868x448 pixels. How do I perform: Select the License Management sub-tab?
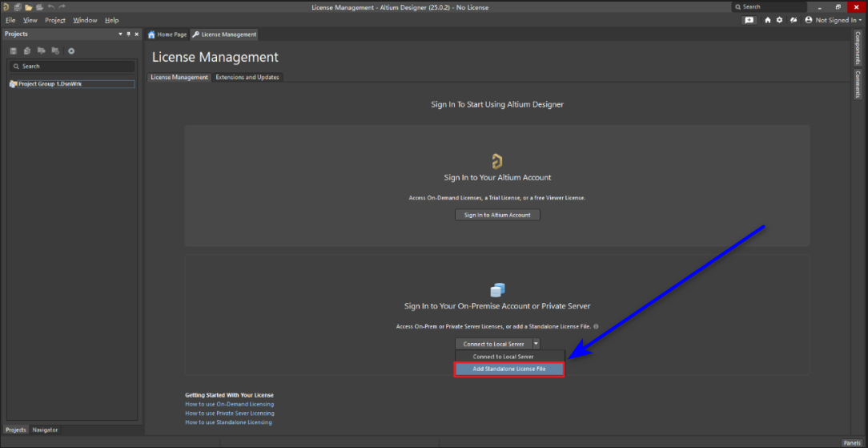click(179, 78)
